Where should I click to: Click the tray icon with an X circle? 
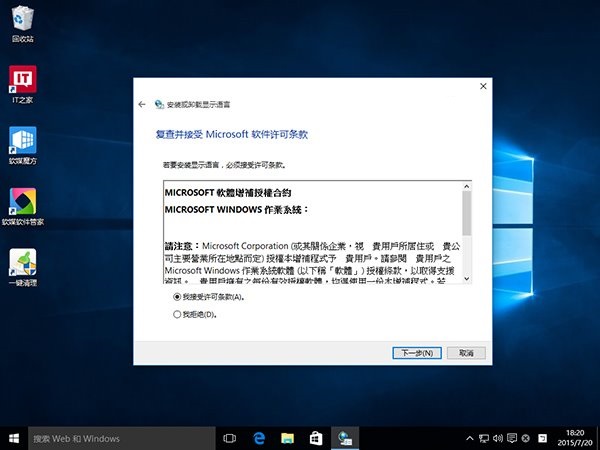tap(526, 439)
